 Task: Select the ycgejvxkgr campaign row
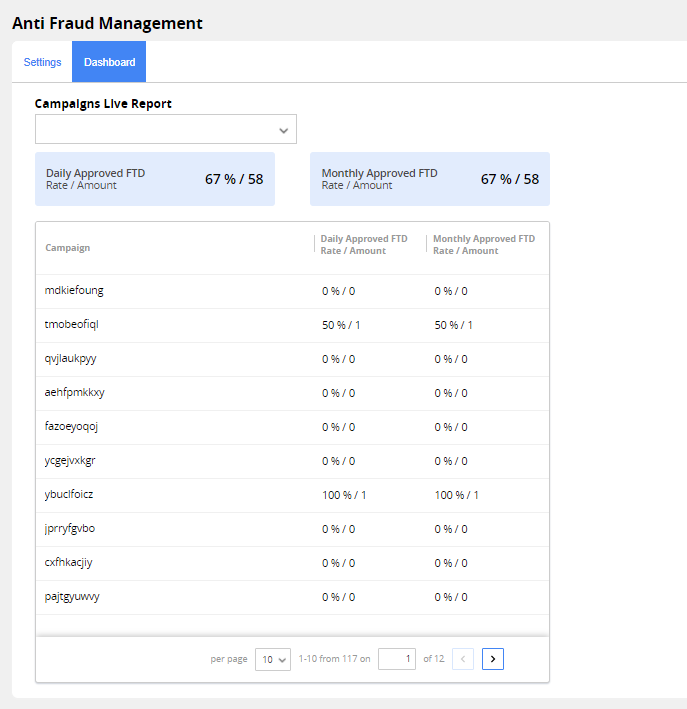(x=293, y=461)
